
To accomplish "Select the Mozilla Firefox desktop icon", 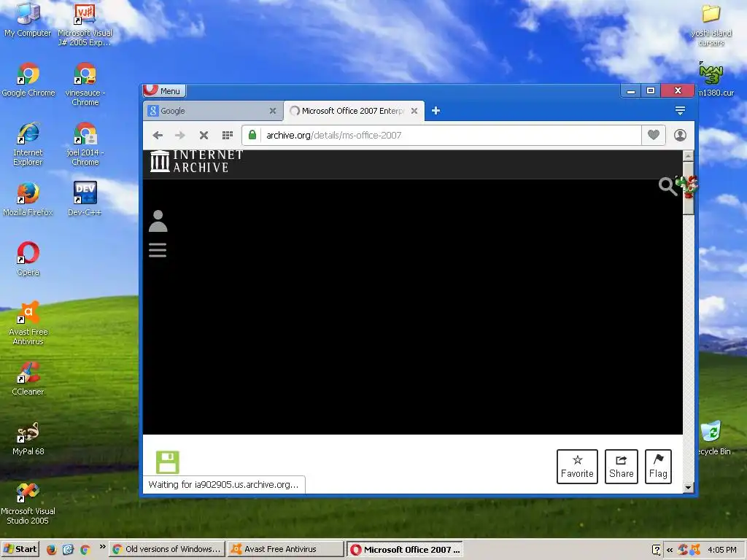I will tap(28, 199).
